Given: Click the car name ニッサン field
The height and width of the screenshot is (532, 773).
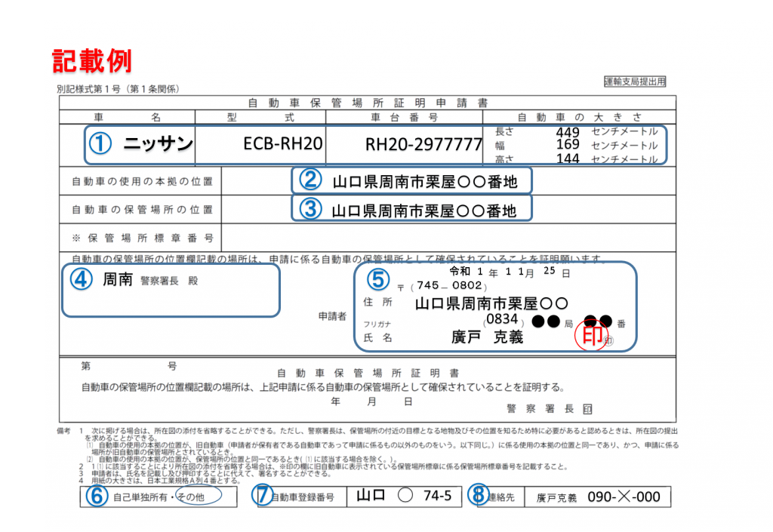Looking at the screenshot, I should click(159, 144).
